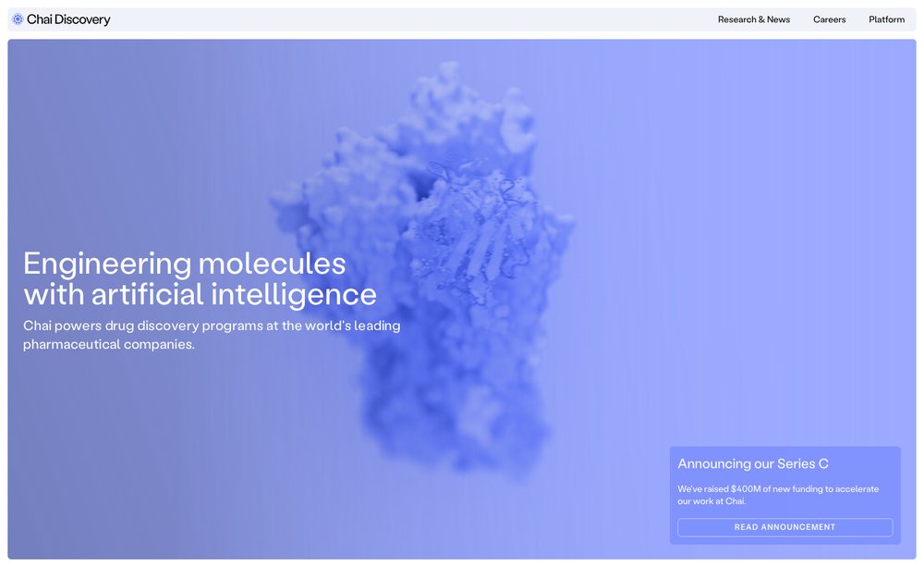Click the 'Chai powers drug discovery programs' subtitle
The image size is (924, 578).
point(212,335)
